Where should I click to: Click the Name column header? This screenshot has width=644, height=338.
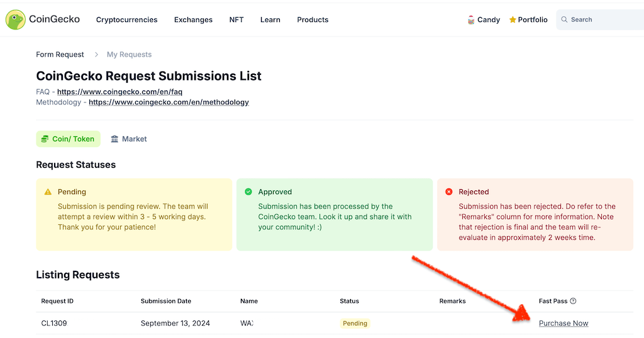(249, 301)
